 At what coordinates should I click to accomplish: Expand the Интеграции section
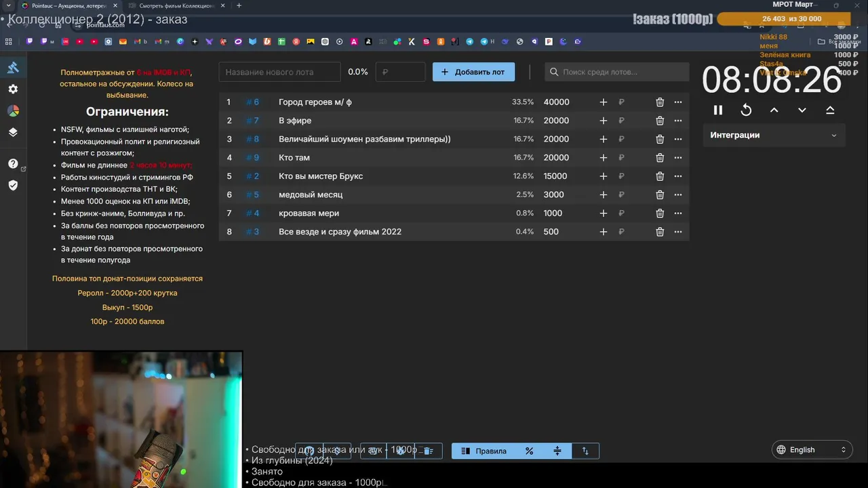pyautogui.click(x=774, y=135)
